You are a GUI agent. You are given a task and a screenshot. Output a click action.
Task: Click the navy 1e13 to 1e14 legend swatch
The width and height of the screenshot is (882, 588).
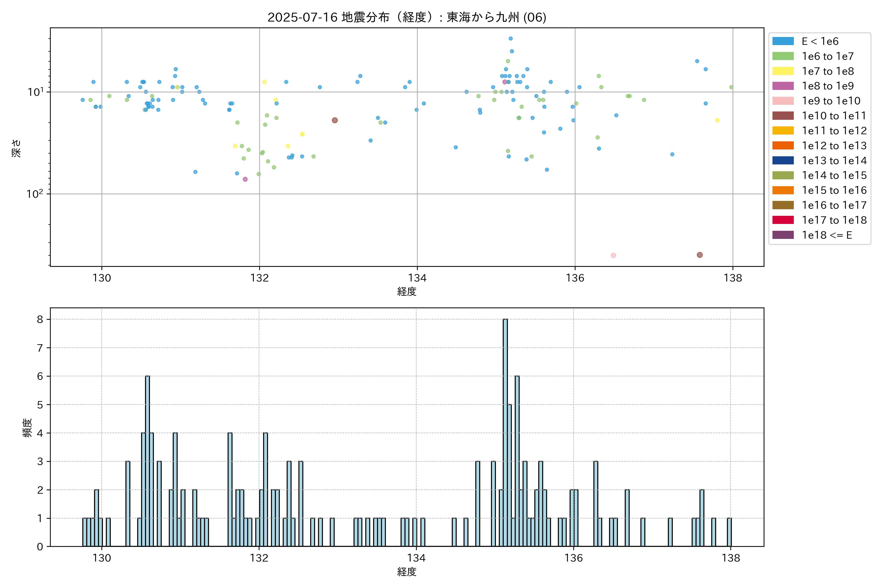(783, 160)
